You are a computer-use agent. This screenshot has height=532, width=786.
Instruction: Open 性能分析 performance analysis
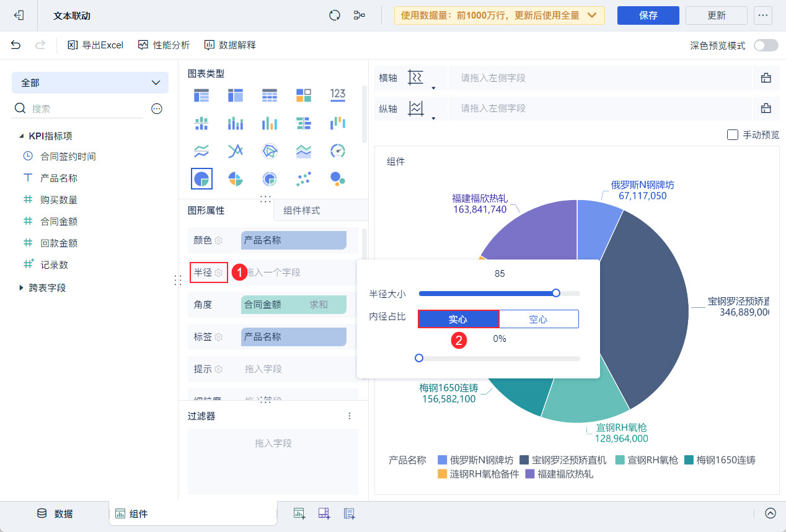pos(164,45)
